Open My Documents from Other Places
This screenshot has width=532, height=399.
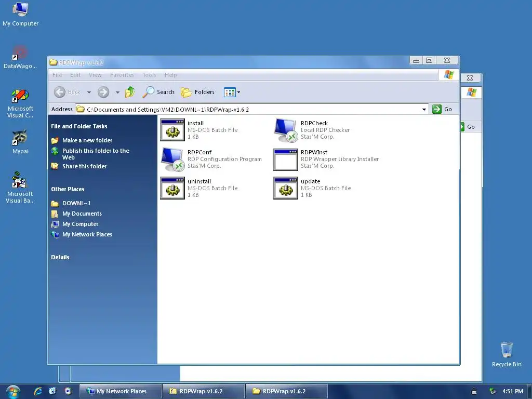point(82,214)
